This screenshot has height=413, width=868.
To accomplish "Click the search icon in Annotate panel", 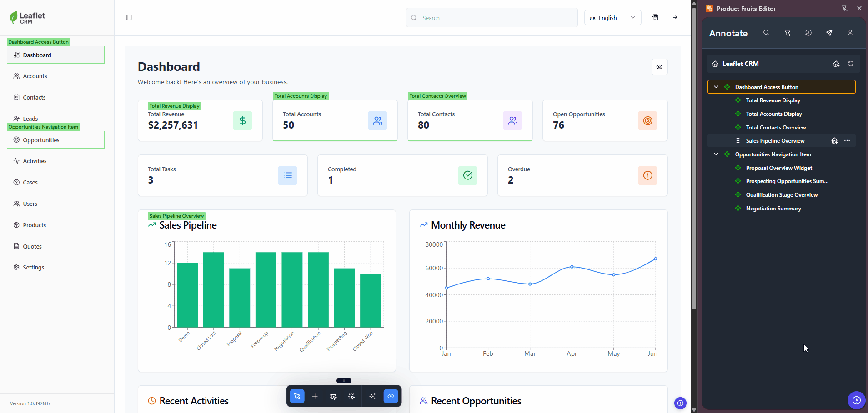I will tap(766, 33).
